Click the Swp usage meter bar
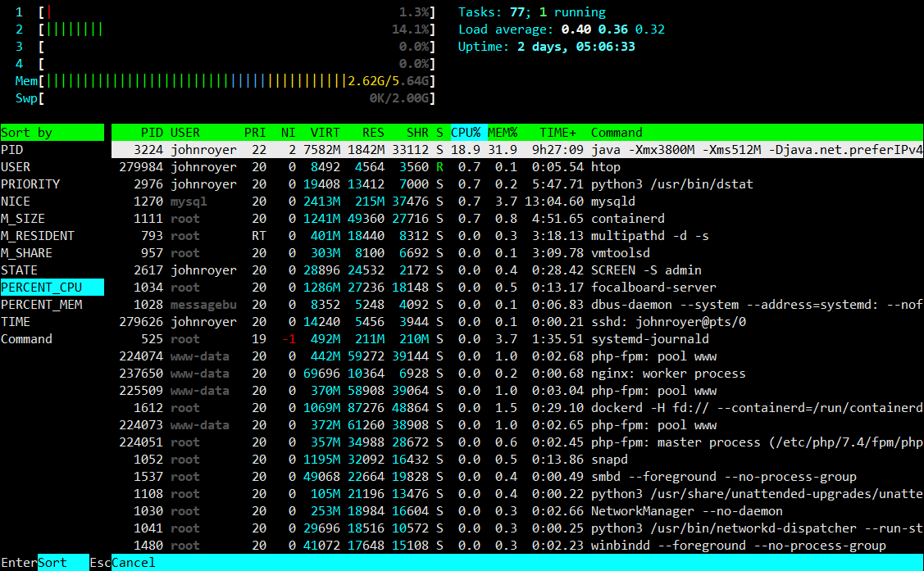924x571 pixels. pyautogui.click(x=225, y=97)
